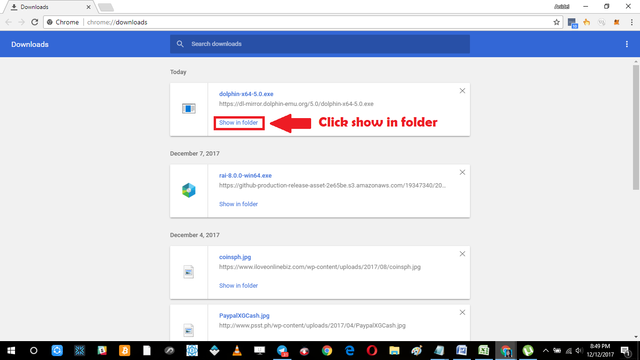Open the dolphin-emu.org source URL
Image resolution: width=640 pixels, height=360 pixels.
point(296,104)
